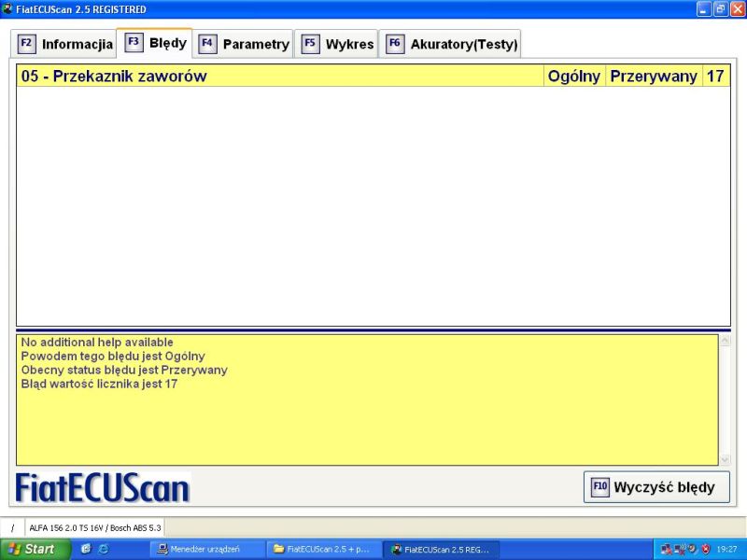
Task: Restore down the FiatECUScan window
Action: click(x=720, y=9)
